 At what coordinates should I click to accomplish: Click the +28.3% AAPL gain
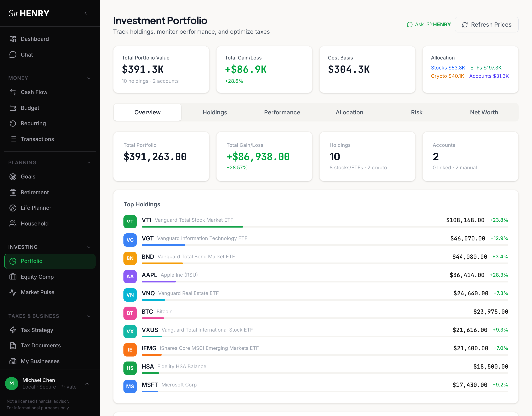point(499,275)
